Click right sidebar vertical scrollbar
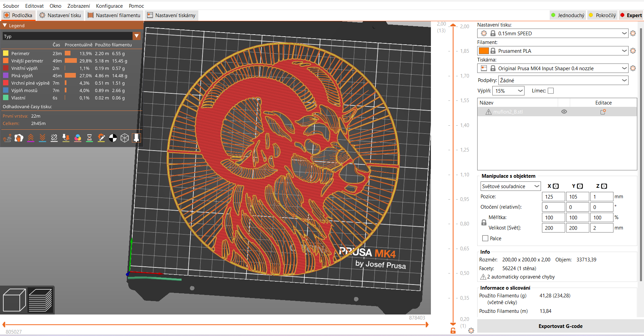This screenshot has height=336, width=644. tap(641, 155)
